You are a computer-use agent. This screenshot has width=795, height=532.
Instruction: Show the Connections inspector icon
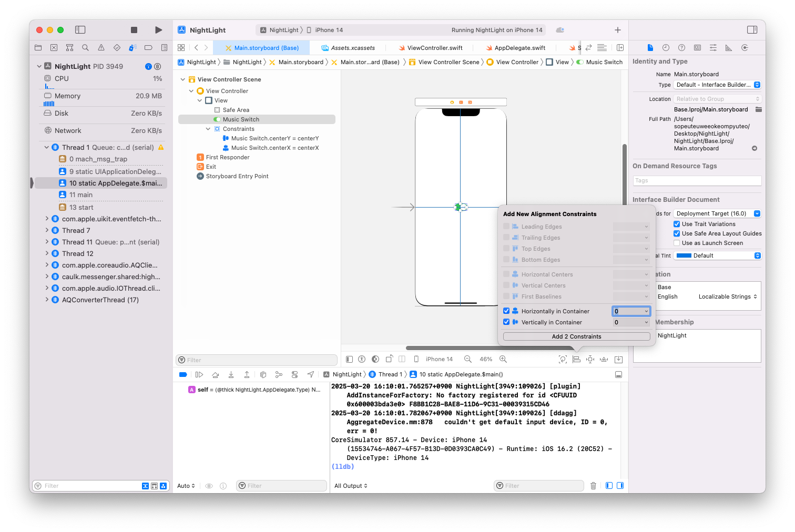pyautogui.click(x=745, y=48)
